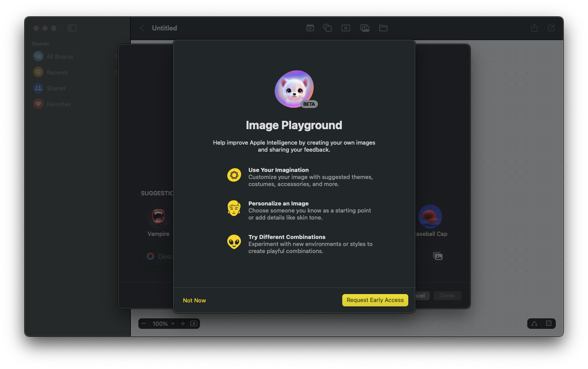Click the Use Your Imagination heading text

[x=278, y=170]
